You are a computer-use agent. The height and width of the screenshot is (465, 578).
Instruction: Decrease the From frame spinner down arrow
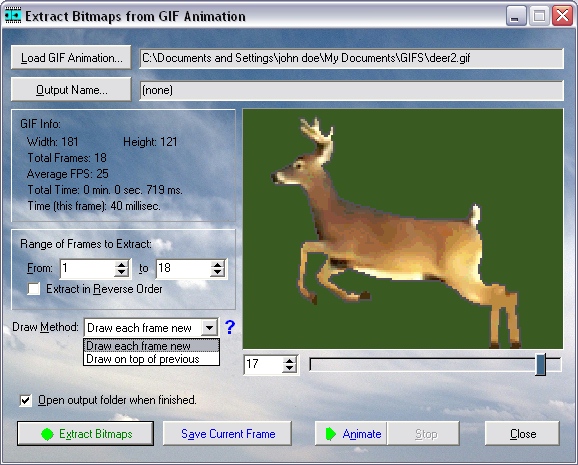(x=121, y=273)
